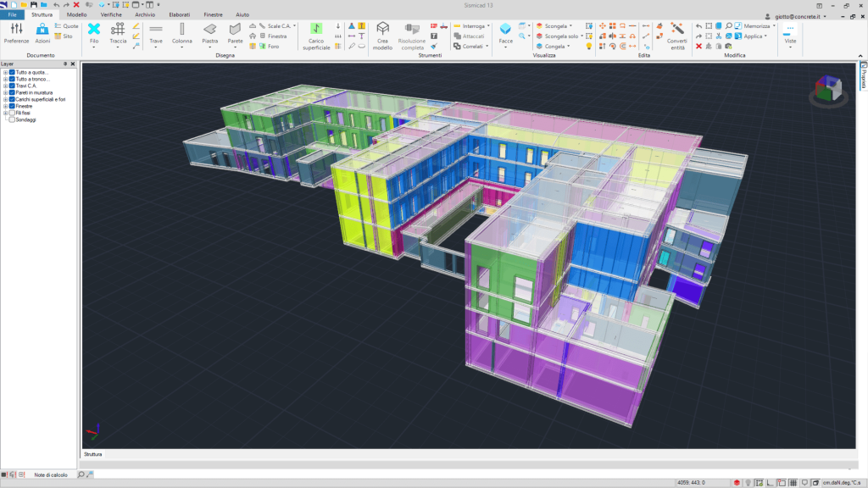
Task: Select the Traccia grid tool
Action: pos(118,36)
